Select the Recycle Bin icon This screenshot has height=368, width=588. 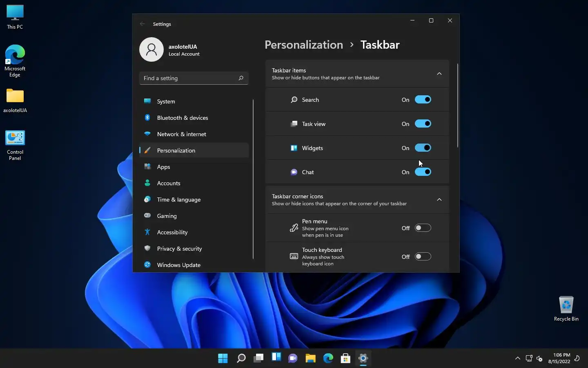click(x=566, y=308)
